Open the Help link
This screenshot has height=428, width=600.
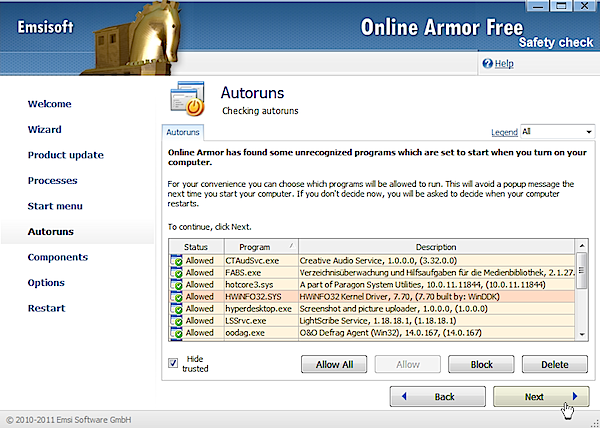pos(504,63)
